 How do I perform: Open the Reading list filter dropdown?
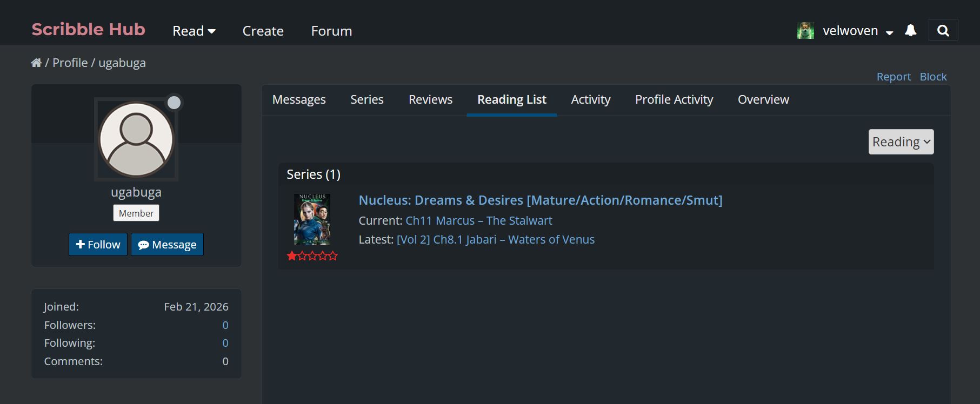(901, 142)
